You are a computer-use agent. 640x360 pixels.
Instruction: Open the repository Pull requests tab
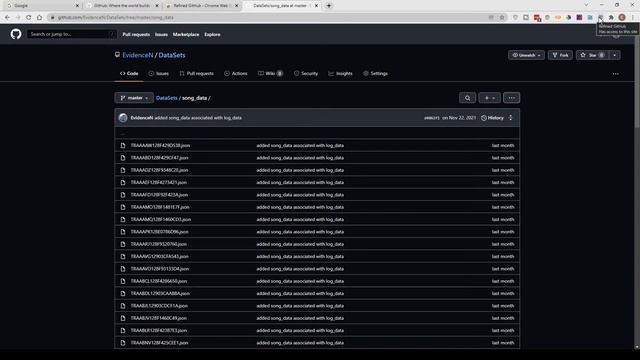point(196,73)
